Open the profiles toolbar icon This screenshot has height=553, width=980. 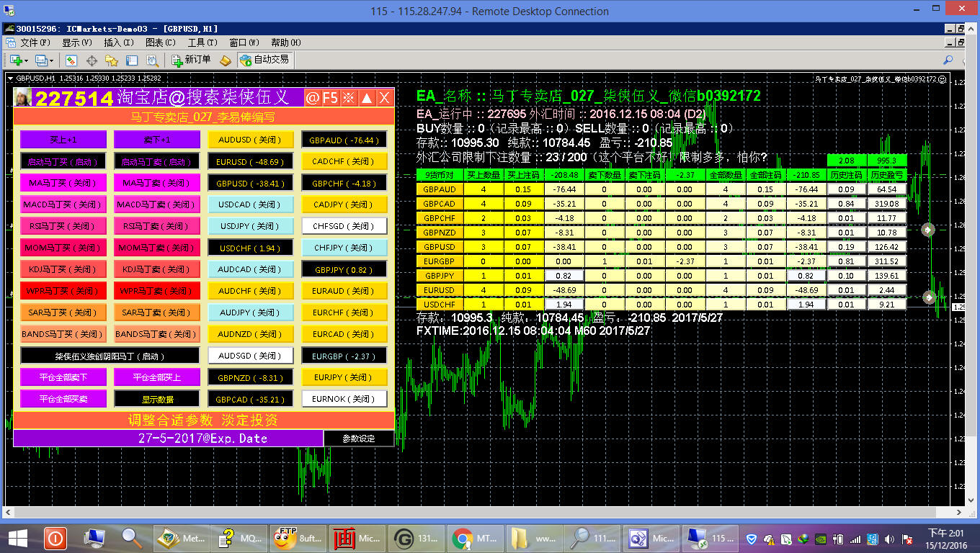point(41,60)
